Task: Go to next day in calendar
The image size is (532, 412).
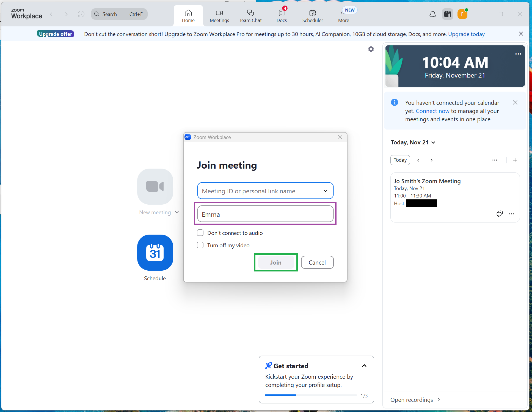Action: (432, 160)
